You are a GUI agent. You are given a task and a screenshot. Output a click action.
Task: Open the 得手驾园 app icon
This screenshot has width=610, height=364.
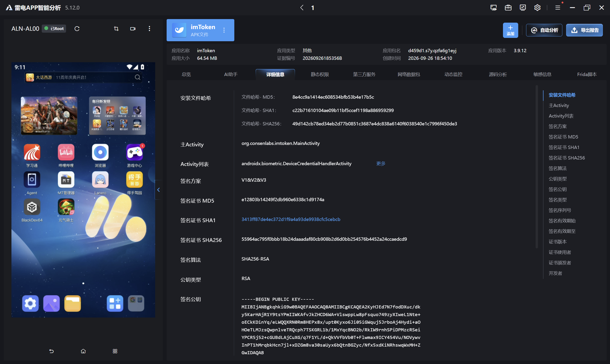(134, 183)
